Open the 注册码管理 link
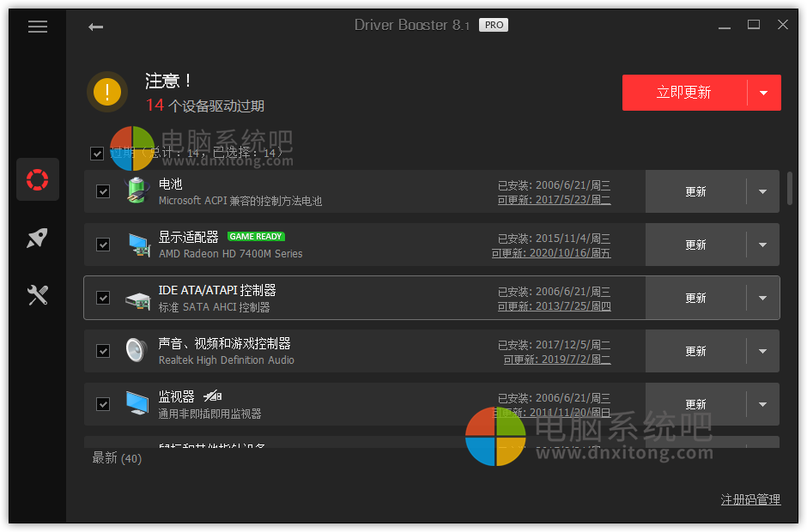This screenshot has height=532, width=807. [750, 499]
